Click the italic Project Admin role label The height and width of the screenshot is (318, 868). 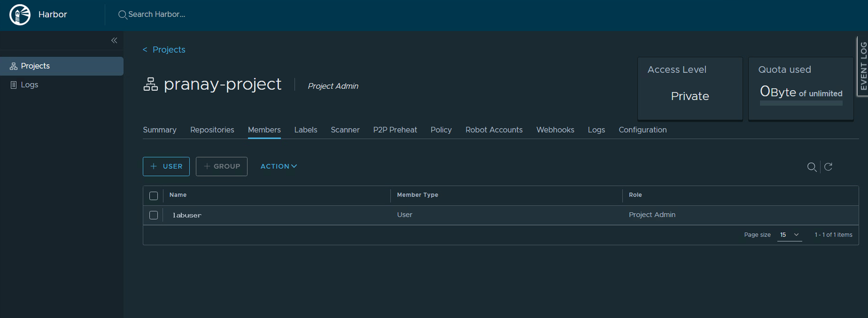333,86
